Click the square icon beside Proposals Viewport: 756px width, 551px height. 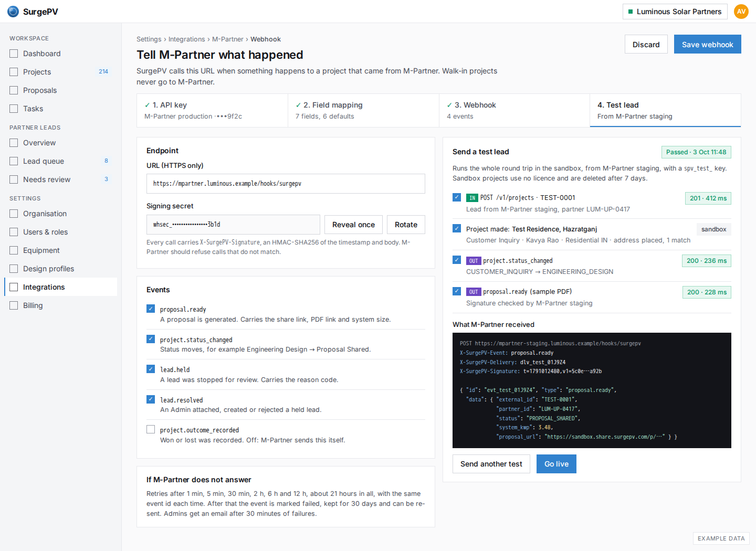[14, 90]
